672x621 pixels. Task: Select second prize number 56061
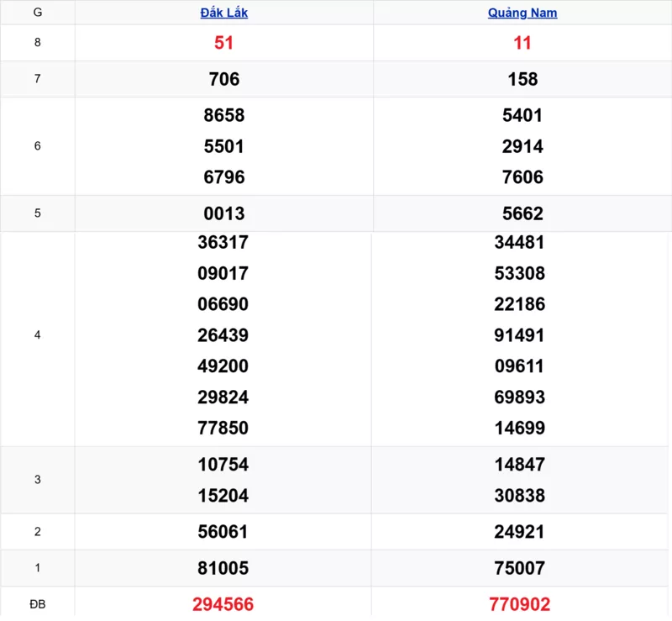coord(223,532)
